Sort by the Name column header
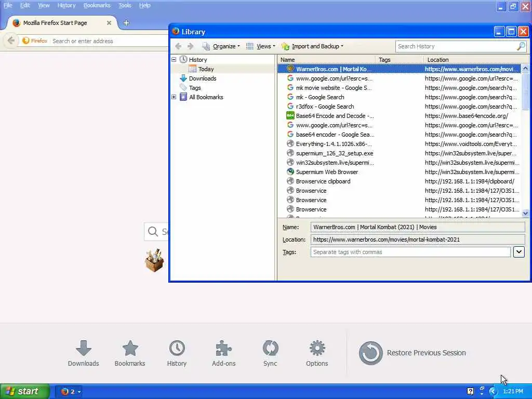The width and height of the screenshot is (532, 399). (326, 59)
